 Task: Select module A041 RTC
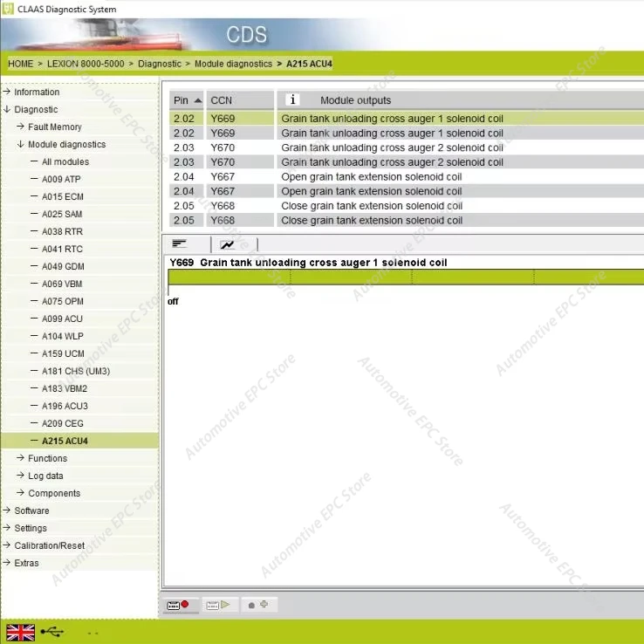[x=62, y=250]
